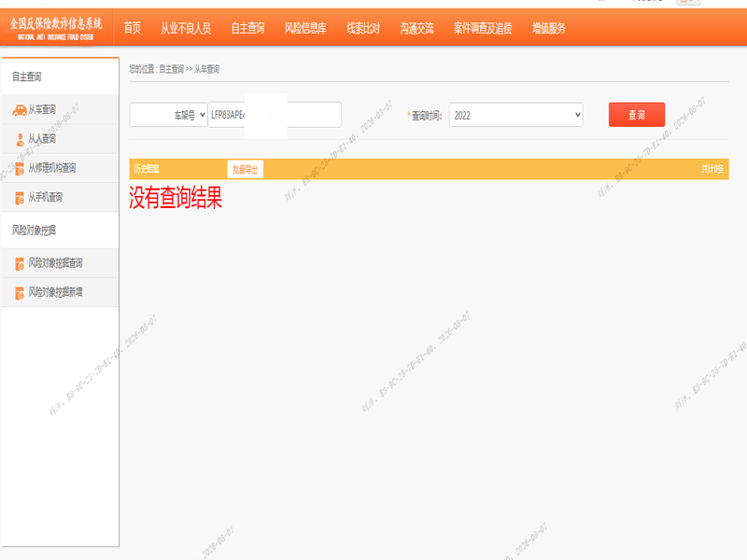747x560 pixels.
Task: Select 风险对象挖掘新增 in the sidebar
Action: tap(61, 292)
